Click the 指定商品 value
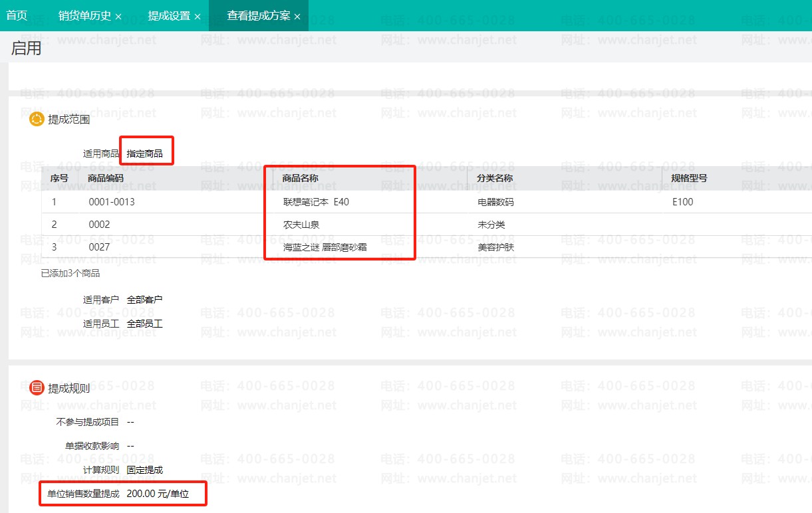Image resolution: width=812 pixels, height=513 pixels. point(144,154)
